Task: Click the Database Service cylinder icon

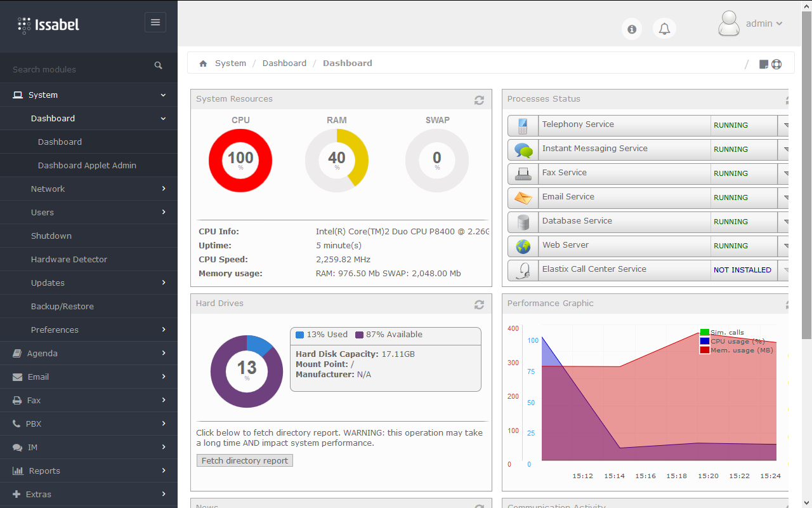Action: [523, 222]
